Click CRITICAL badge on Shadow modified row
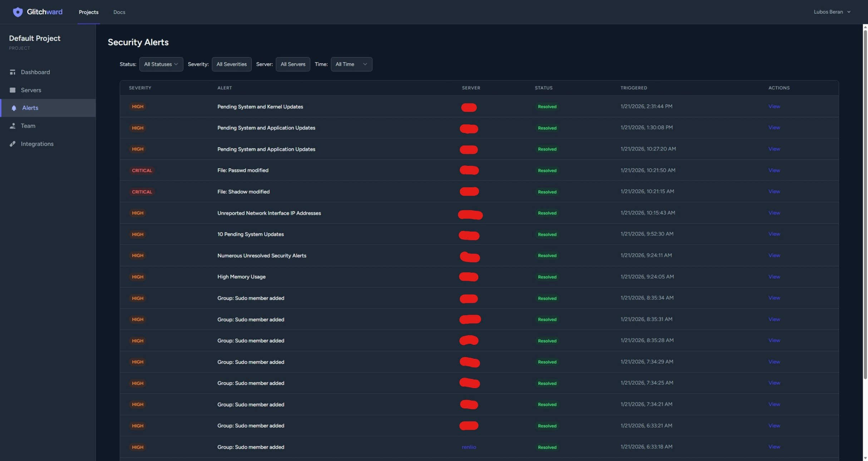The image size is (868, 461). point(142,192)
